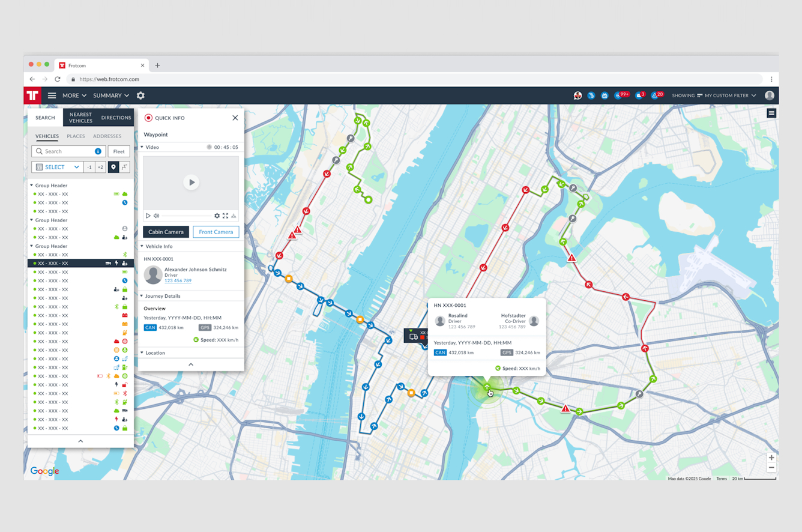This screenshot has width=802, height=532.
Task: Click the -1 day button
Action: (x=89, y=167)
